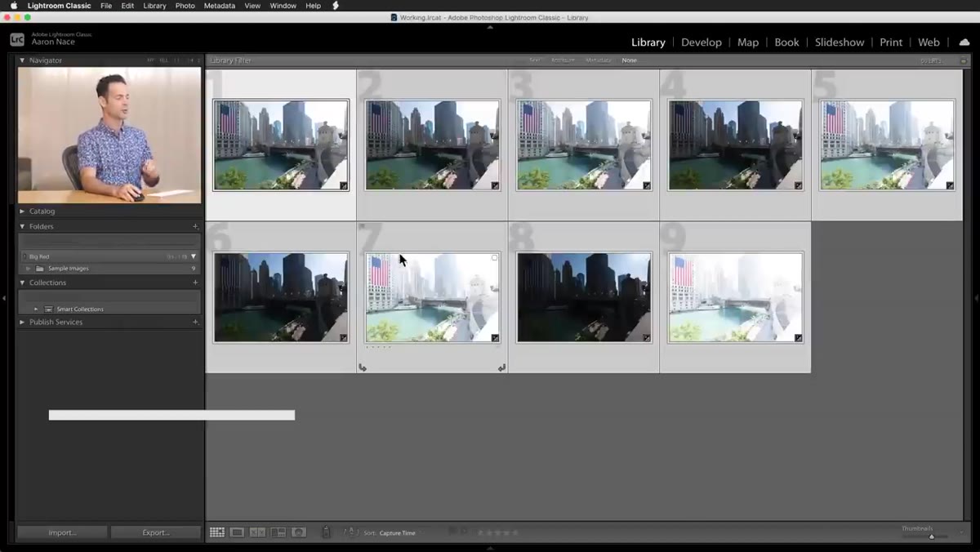
Task: Set Navigator zoom to FILL
Action: (163, 60)
